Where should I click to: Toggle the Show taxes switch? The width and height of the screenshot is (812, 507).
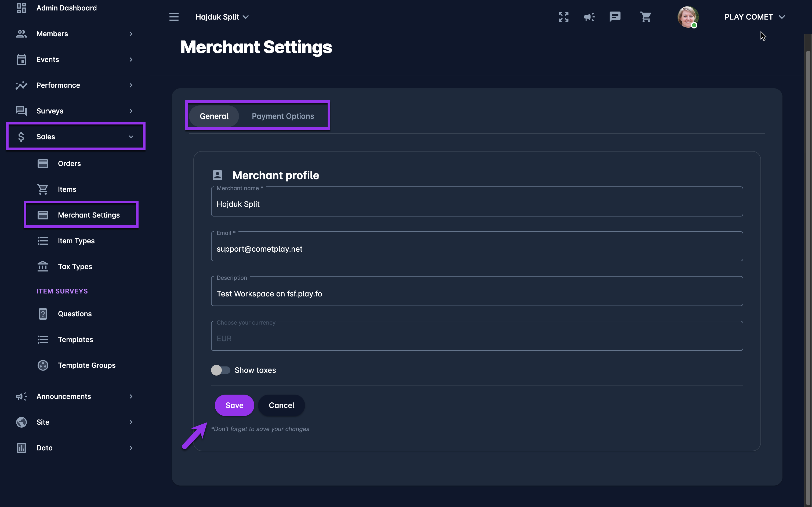[220, 370]
